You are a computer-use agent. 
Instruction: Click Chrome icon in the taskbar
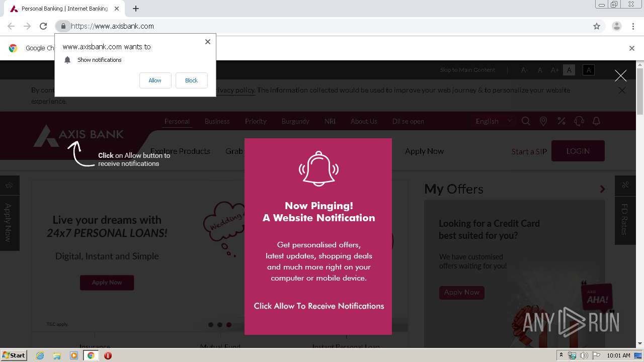coord(91,355)
